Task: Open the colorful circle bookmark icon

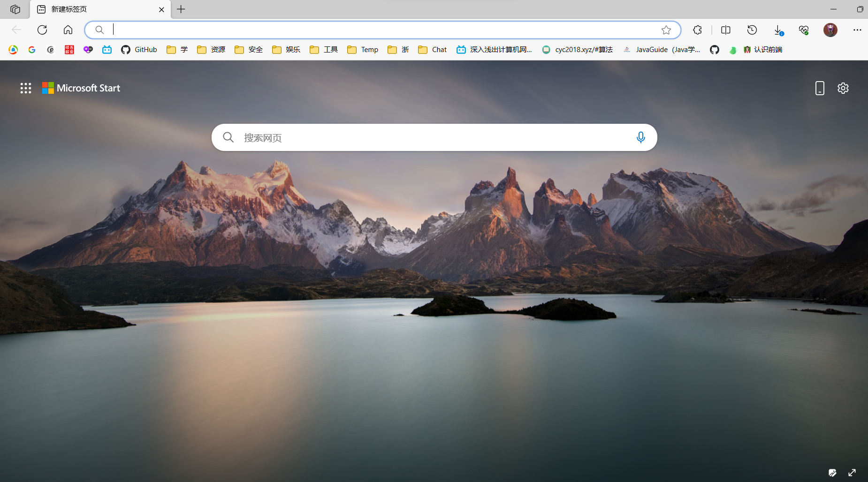Action: pos(13,50)
